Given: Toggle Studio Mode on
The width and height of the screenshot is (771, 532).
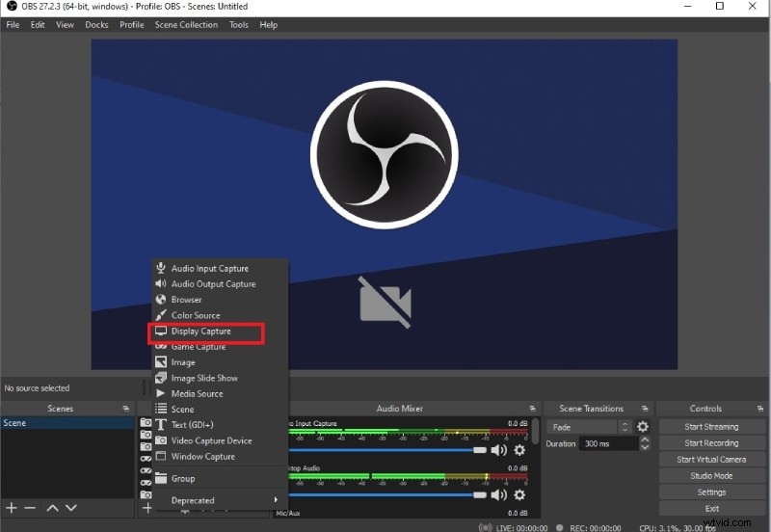Looking at the screenshot, I should coord(711,475).
